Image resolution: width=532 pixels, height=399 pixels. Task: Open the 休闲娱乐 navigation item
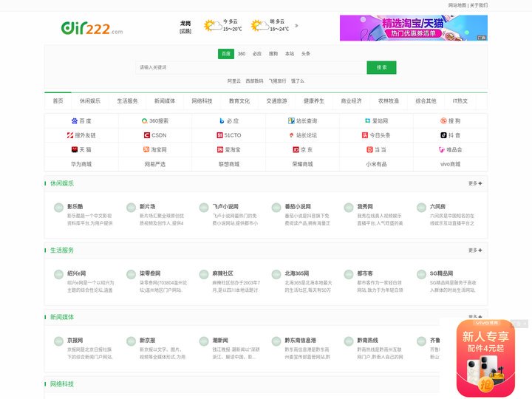(x=90, y=100)
